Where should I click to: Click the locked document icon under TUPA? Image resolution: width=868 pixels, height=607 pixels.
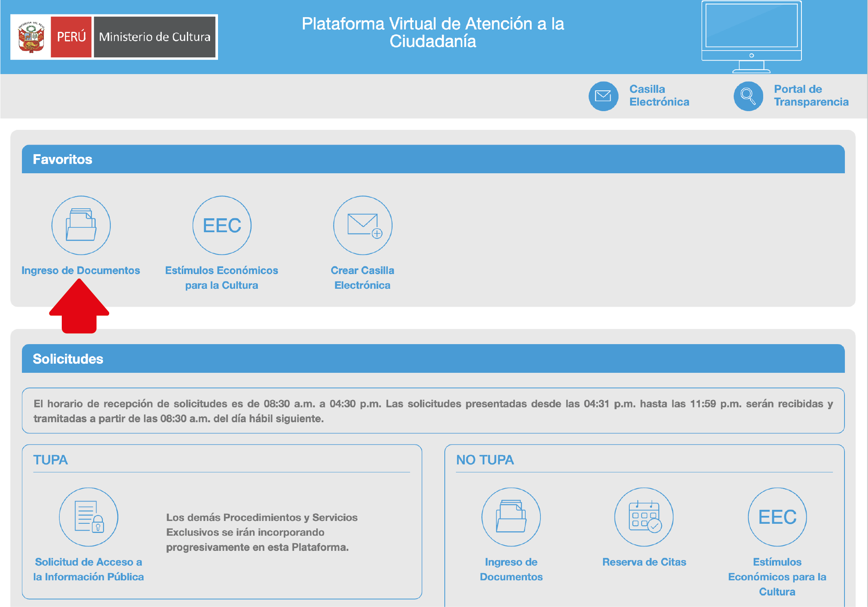[88, 517]
